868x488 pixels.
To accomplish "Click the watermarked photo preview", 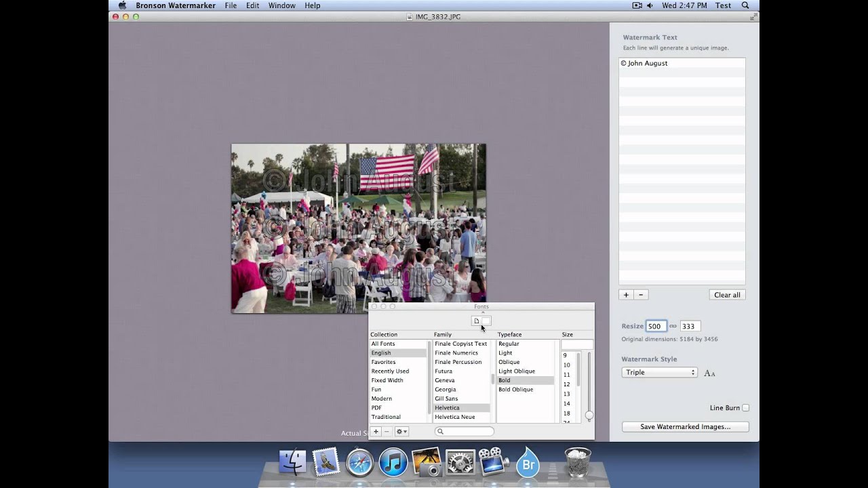I will tap(359, 228).
